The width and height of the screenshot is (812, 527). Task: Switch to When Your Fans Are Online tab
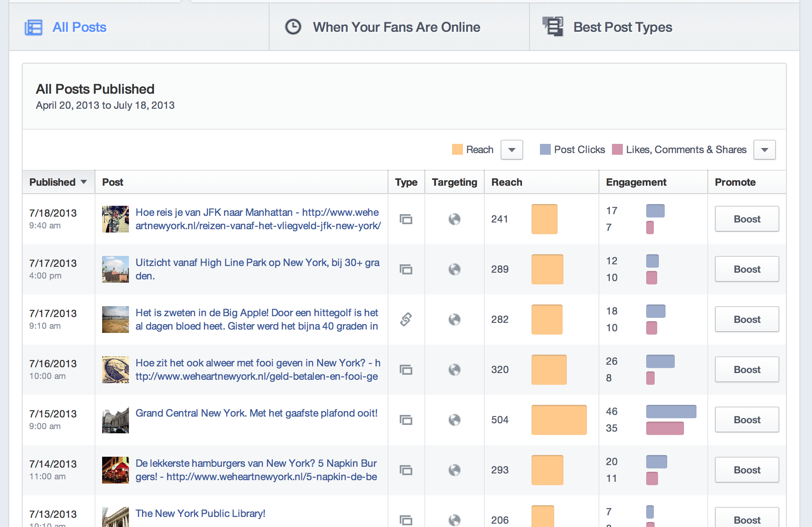click(396, 28)
